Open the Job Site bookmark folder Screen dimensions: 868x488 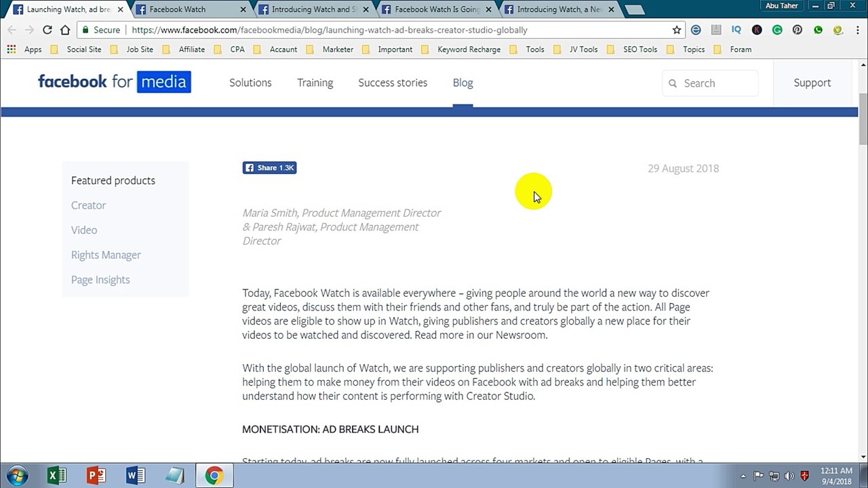pyautogui.click(x=132, y=49)
